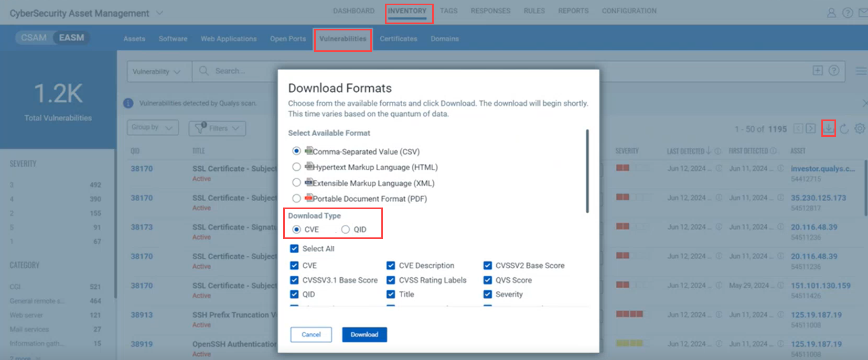Uncheck the CVE Description checkbox
This screenshot has width=868, height=360.
click(x=391, y=265)
